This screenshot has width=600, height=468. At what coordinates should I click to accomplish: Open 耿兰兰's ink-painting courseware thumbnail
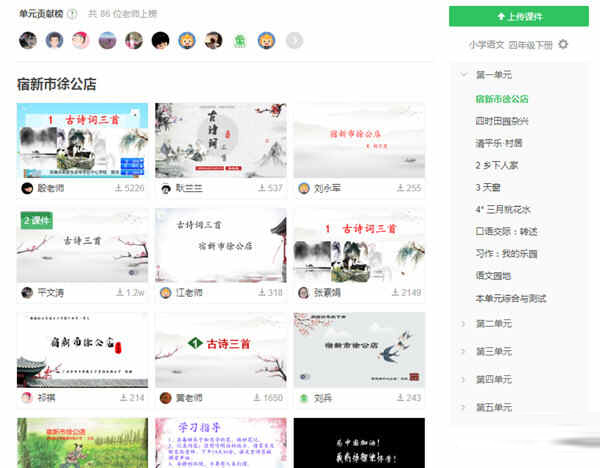(221, 140)
